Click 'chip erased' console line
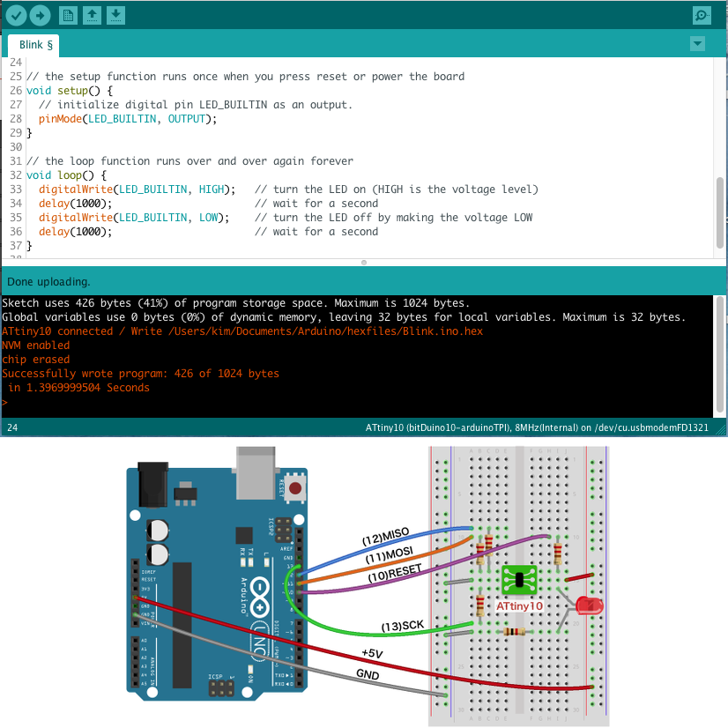This screenshot has width=728, height=728. click(36, 360)
